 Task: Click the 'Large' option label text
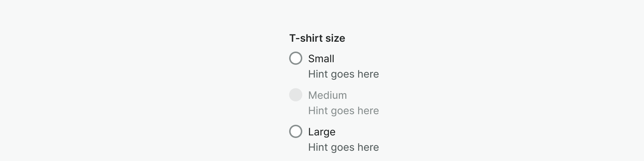point(322,132)
